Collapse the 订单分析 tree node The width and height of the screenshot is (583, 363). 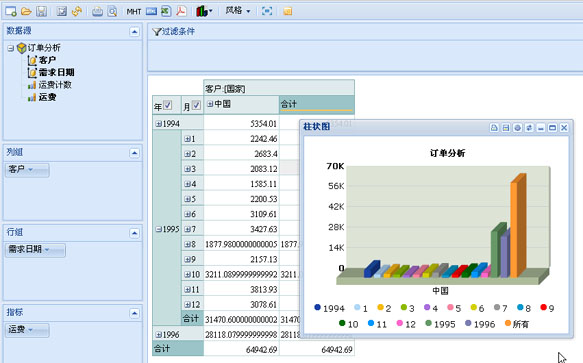11,48
